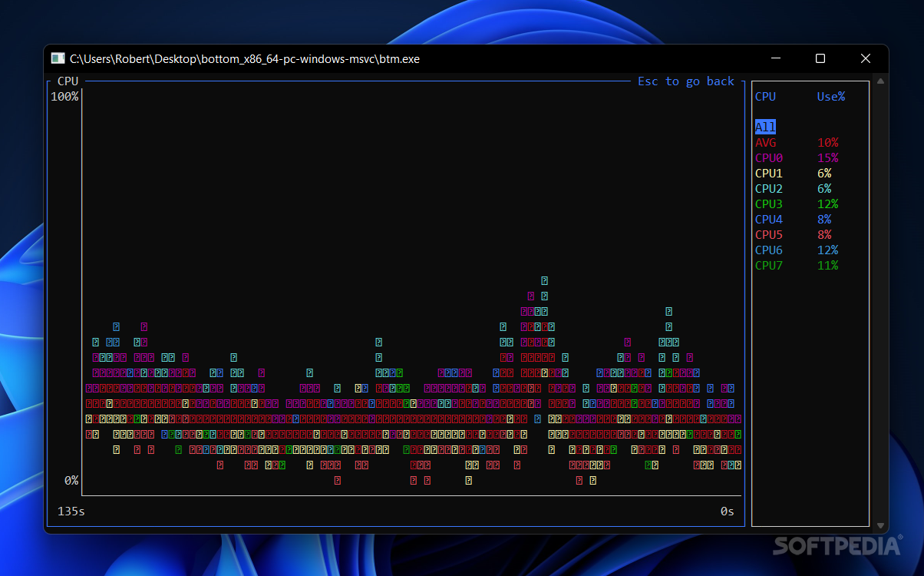Viewport: 924px width, 576px height.
Task: Click the 0s time axis label
Action: point(727,511)
